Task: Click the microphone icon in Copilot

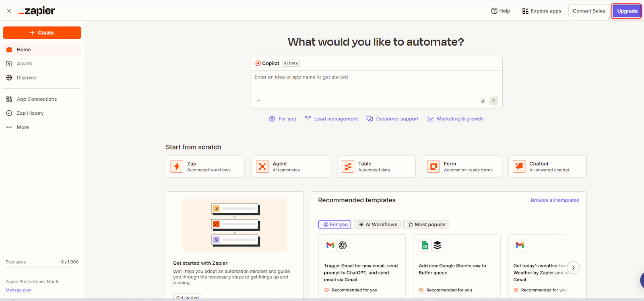Action: pyautogui.click(x=483, y=101)
